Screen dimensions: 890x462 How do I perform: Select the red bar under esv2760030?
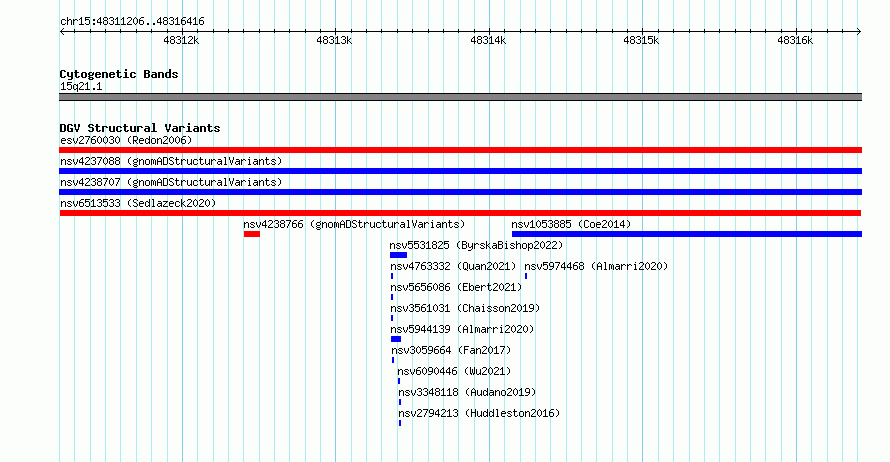pos(460,150)
